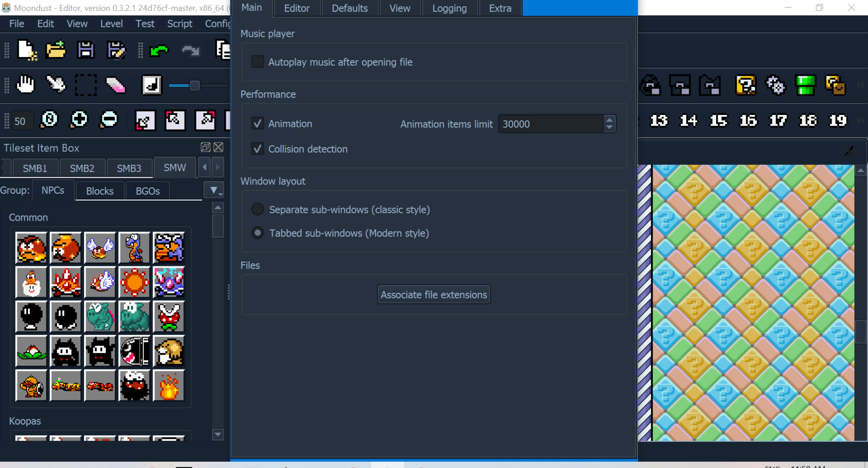Image resolution: width=868 pixels, height=468 pixels.
Task: Open the Script menu
Action: pyautogui.click(x=180, y=24)
